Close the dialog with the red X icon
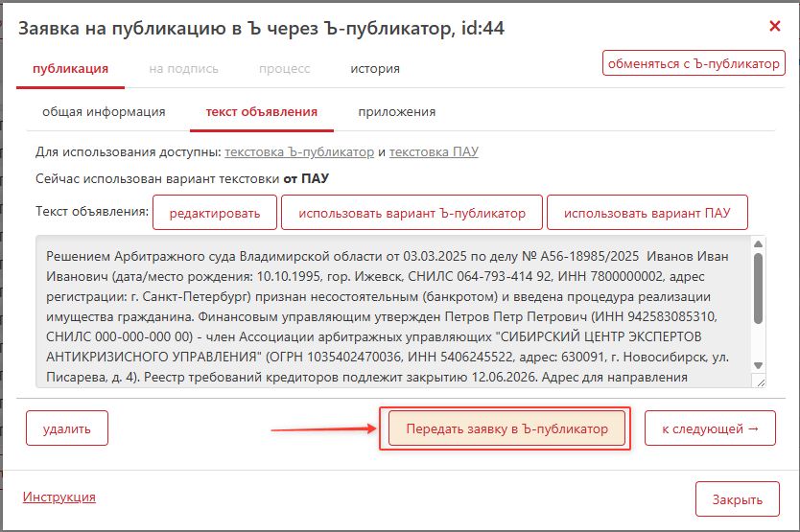The height and width of the screenshot is (532, 800). coord(775,27)
